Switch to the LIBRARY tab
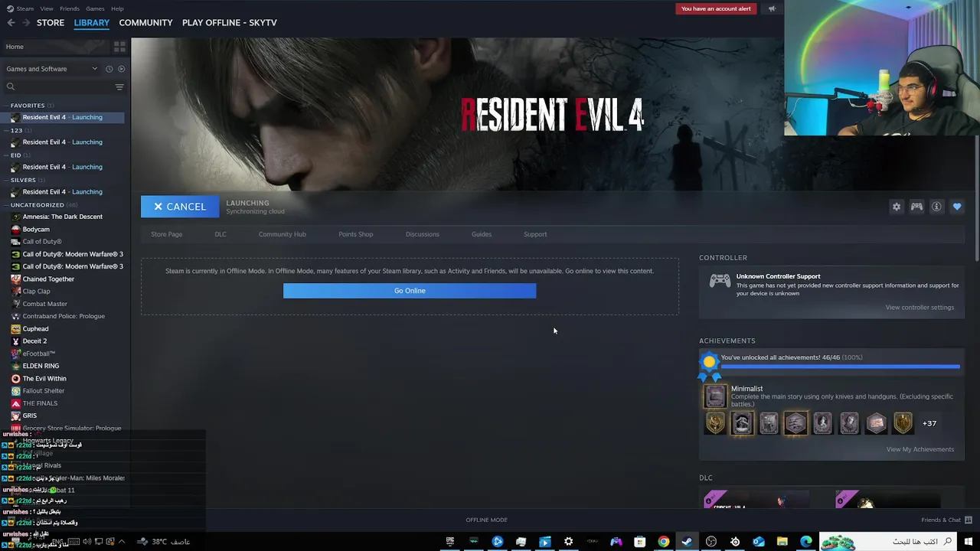This screenshot has height=551, width=980. (x=92, y=23)
